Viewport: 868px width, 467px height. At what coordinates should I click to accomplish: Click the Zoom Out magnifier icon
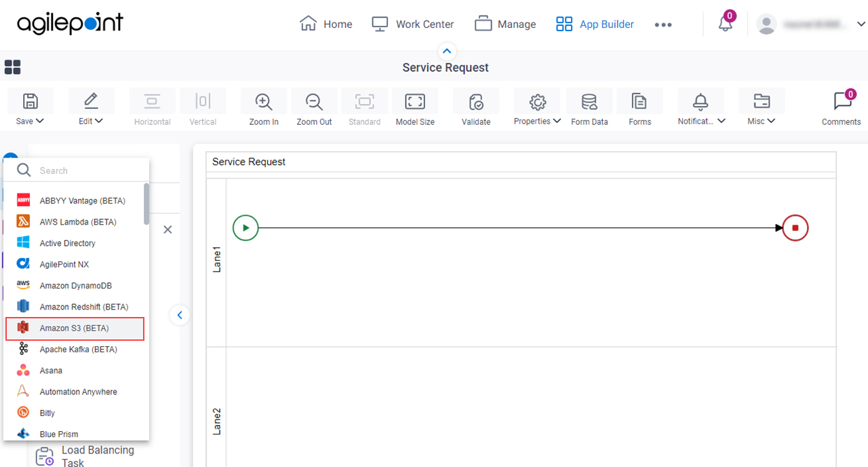coord(314,102)
